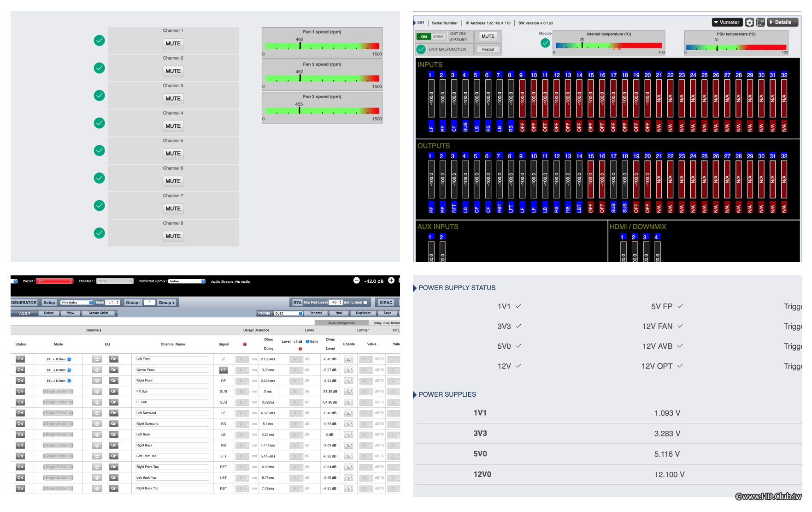Open EQ gear settings for Left Surround
This screenshot has height=512, width=812.
tap(97, 413)
